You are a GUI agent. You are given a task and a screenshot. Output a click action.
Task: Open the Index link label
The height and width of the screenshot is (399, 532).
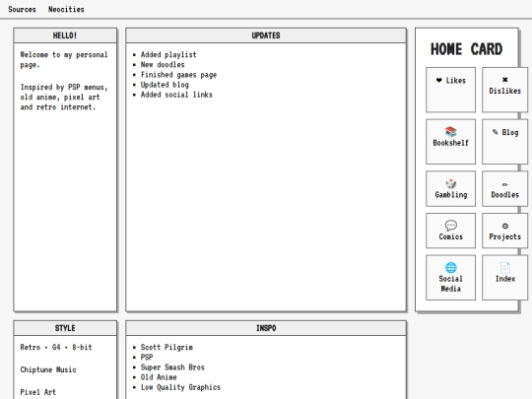pyautogui.click(x=505, y=279)
